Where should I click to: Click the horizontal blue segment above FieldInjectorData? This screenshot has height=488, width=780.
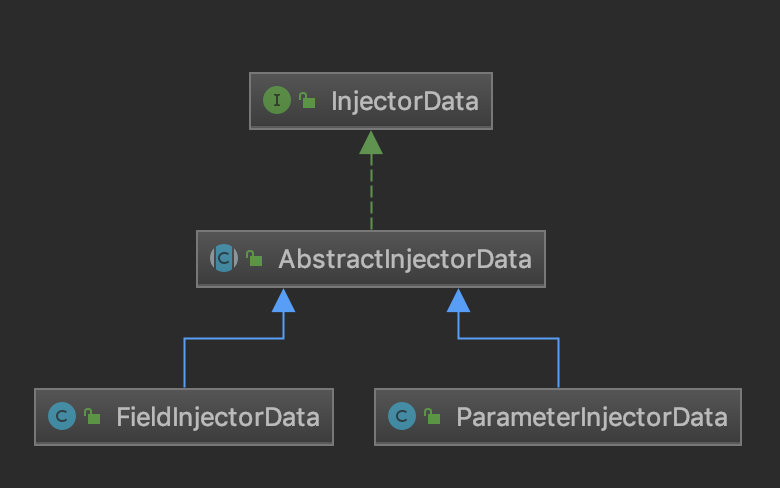click(x=233, y=339)
